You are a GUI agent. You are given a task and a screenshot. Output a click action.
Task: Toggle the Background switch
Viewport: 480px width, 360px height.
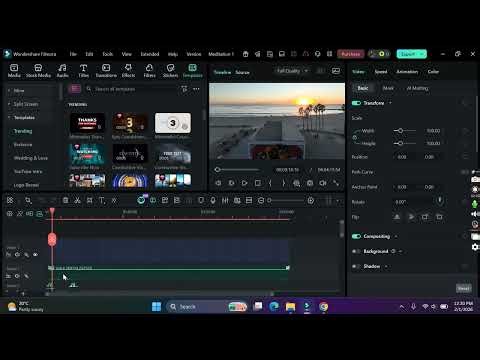coord(356,251)
